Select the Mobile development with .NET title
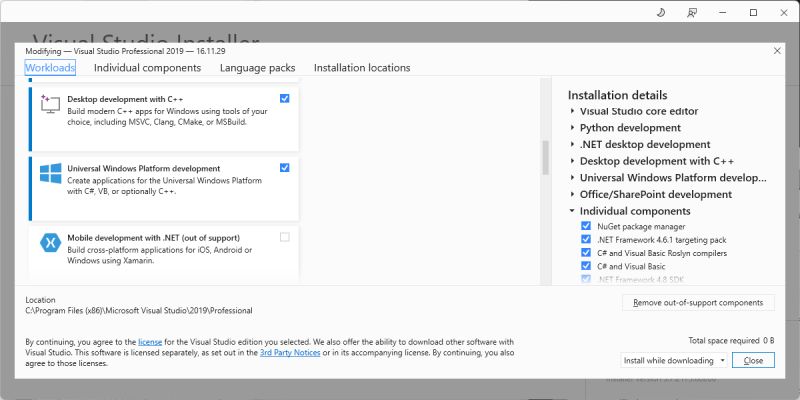 [x=154, y=238]
